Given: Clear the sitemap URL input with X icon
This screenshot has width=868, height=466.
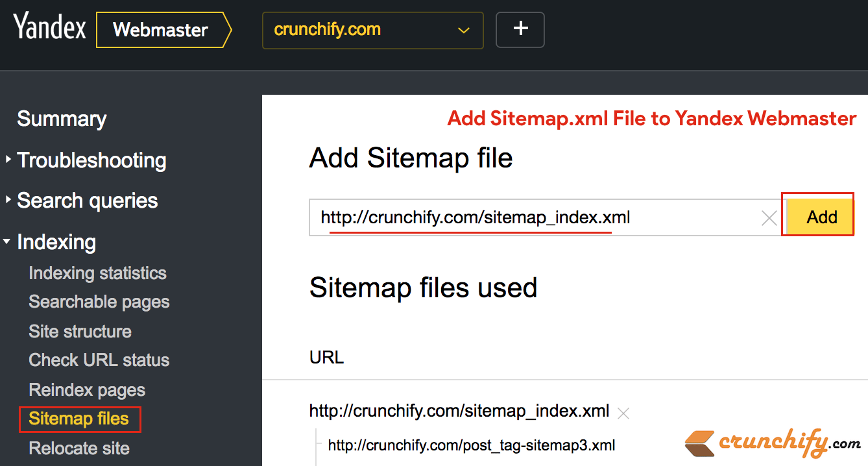Looking at the screenshot, I should click(769, 218).
